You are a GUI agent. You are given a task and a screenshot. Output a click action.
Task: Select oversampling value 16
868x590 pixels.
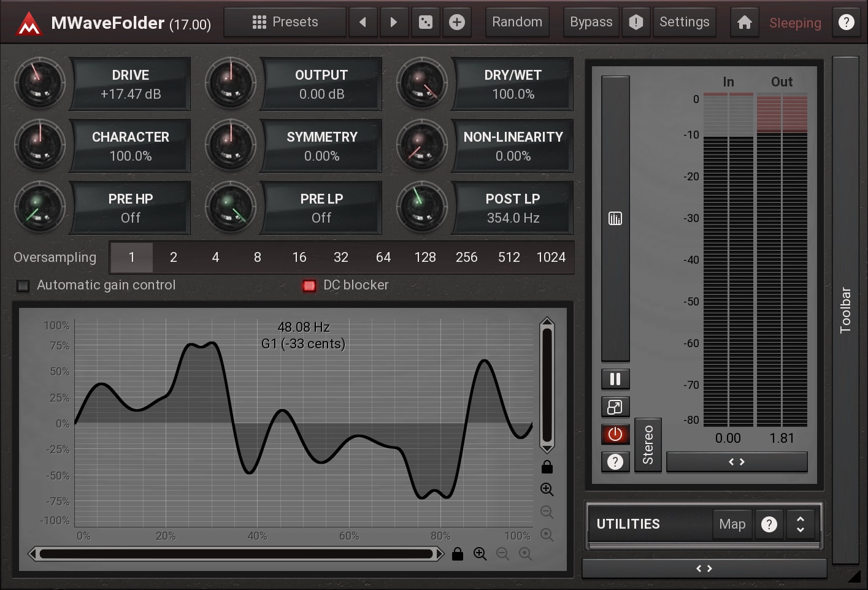(x=299, y=258)
